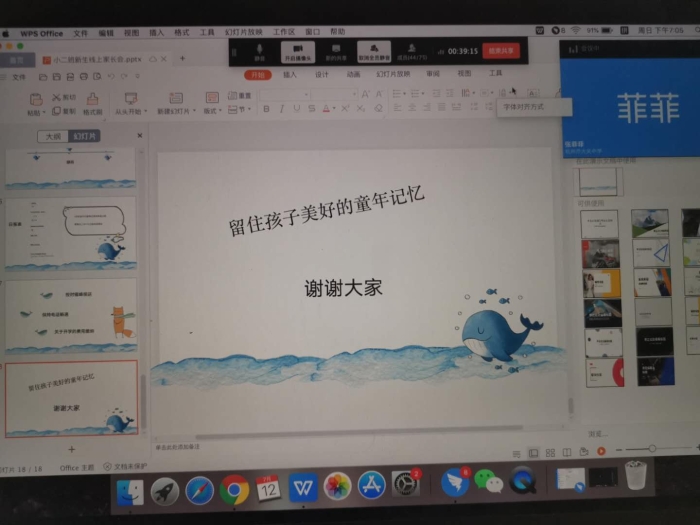Switch to slide sorter grid view icon
700x525 pixels.
tap(550, 453)
